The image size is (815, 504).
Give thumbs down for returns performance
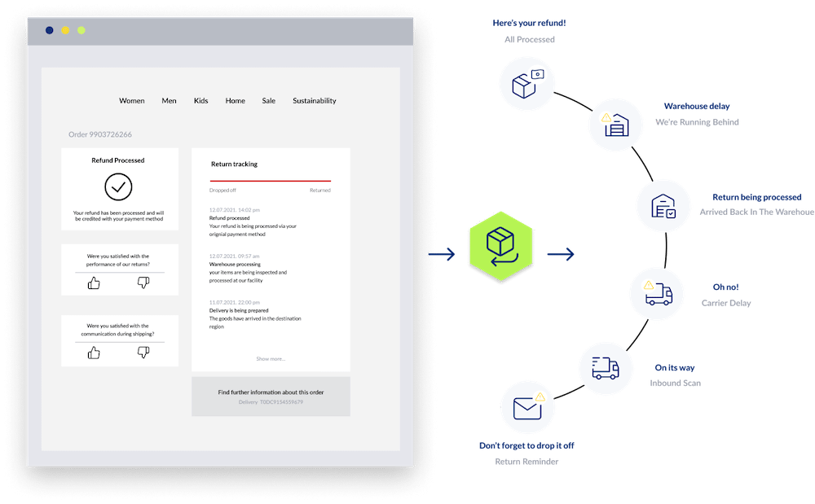point(143,283)
